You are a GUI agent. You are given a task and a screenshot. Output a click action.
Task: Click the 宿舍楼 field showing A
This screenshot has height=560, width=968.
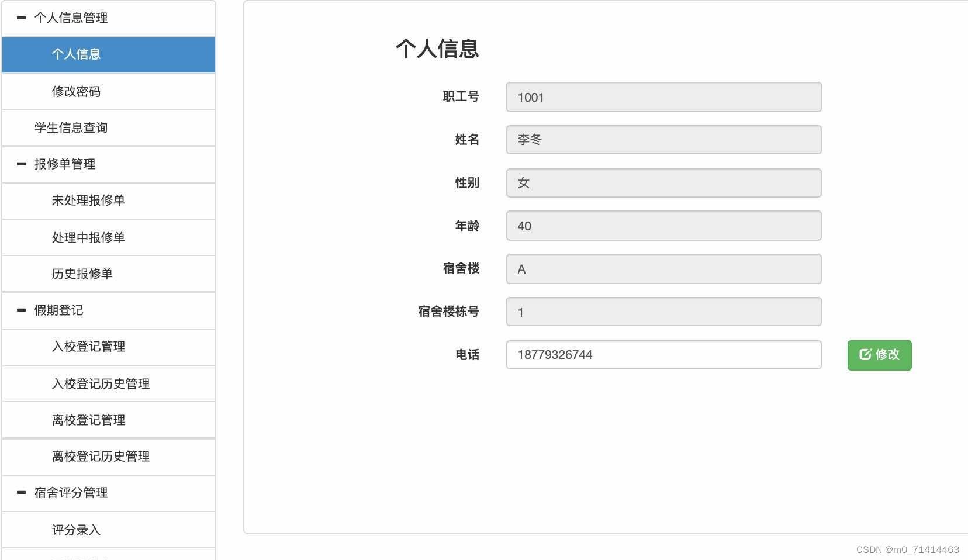coord(663,269)
